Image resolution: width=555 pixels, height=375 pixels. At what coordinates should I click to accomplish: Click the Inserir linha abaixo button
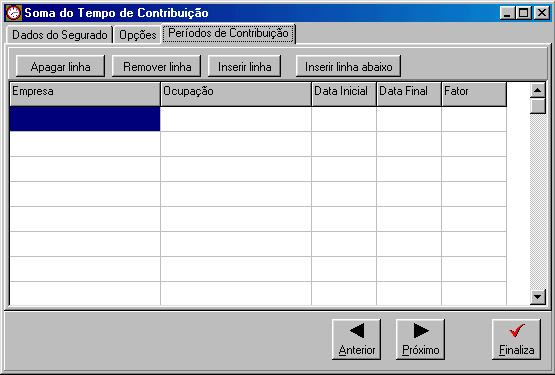click(348, 66)
